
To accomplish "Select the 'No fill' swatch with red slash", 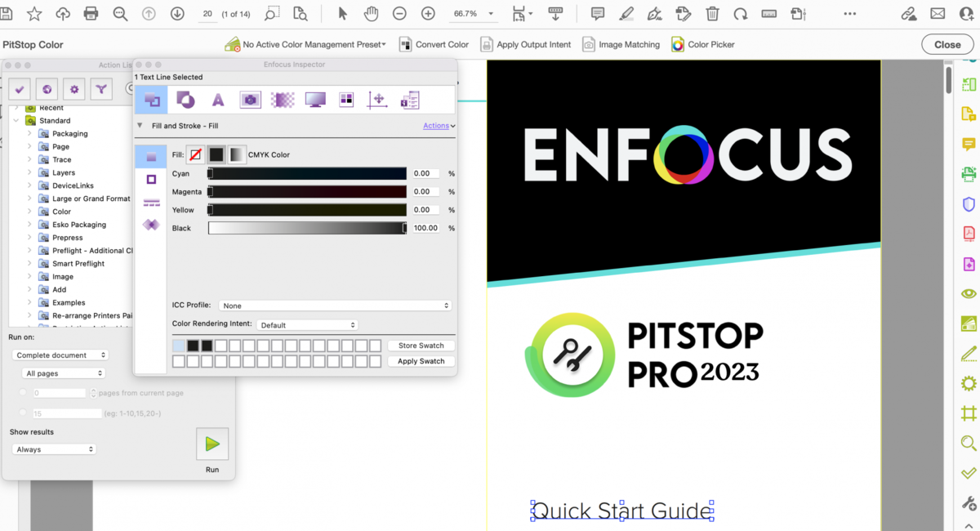I will 195,154.
